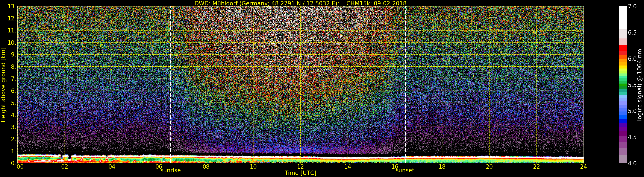Click the height tick label '5.'
The height and width of the screenshot is (177, 644).
(x=14, y=103)
